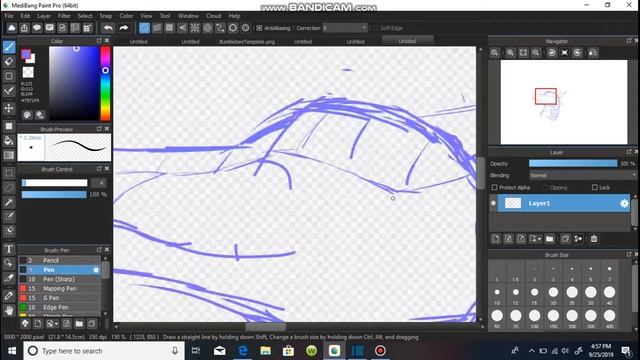Select the Hand tool
This screenshot has height=360, width=640.
(x=9, y=311)
